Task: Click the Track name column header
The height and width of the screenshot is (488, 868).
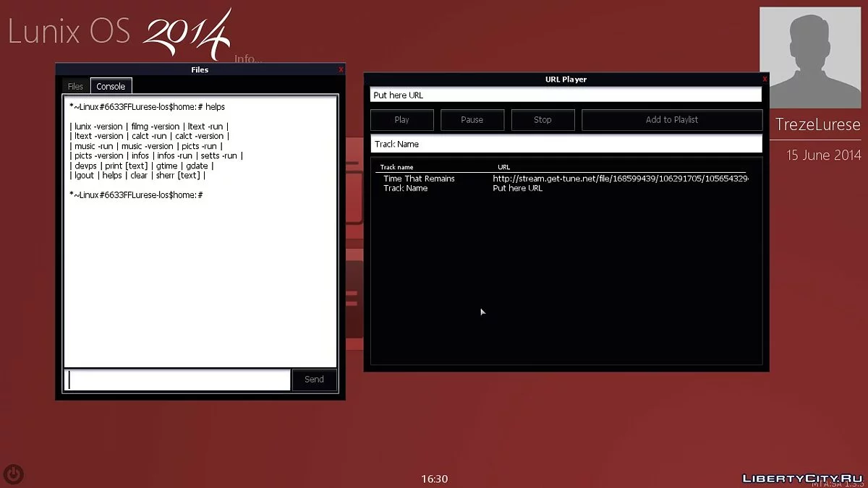Action: (396, 166)
